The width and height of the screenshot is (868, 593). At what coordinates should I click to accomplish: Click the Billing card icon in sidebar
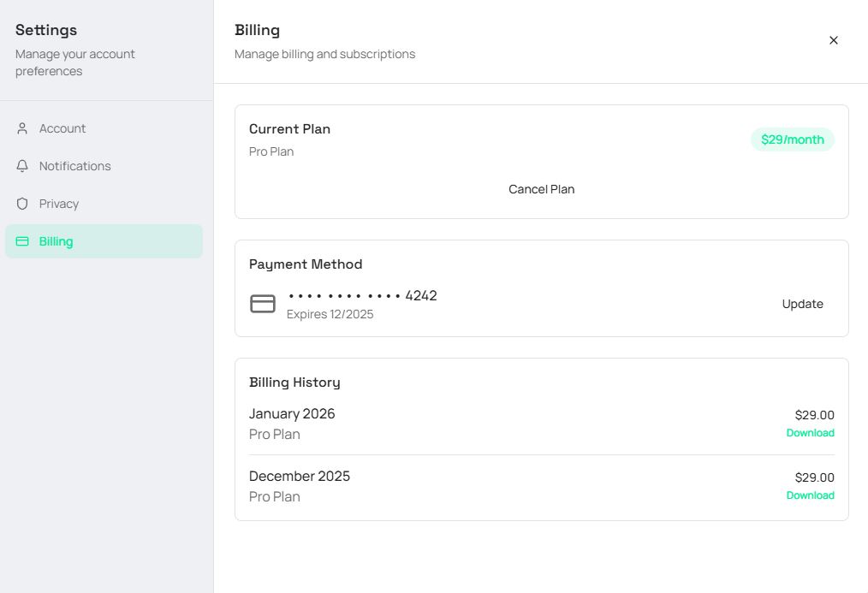click(x=22, y=241)
